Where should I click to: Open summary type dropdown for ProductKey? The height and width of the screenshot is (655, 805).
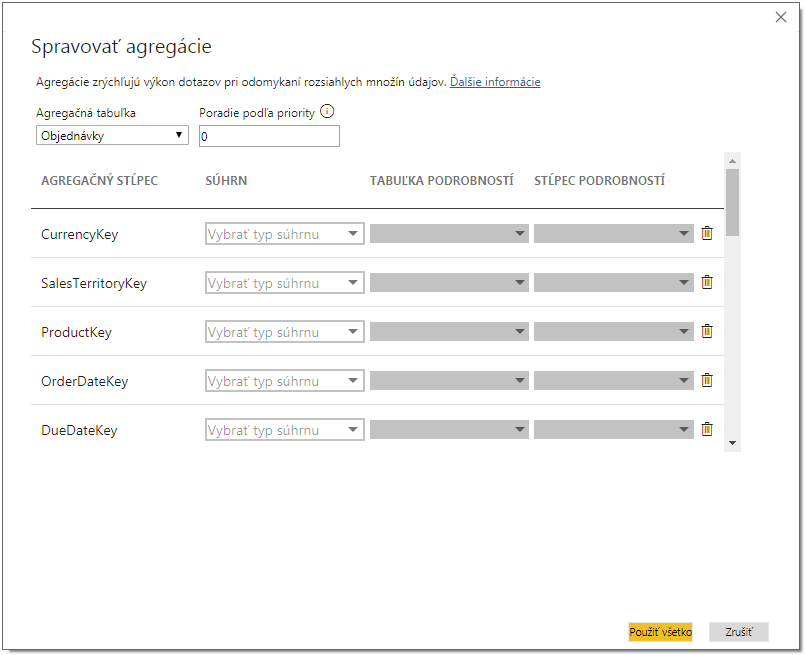click(284, 332)
